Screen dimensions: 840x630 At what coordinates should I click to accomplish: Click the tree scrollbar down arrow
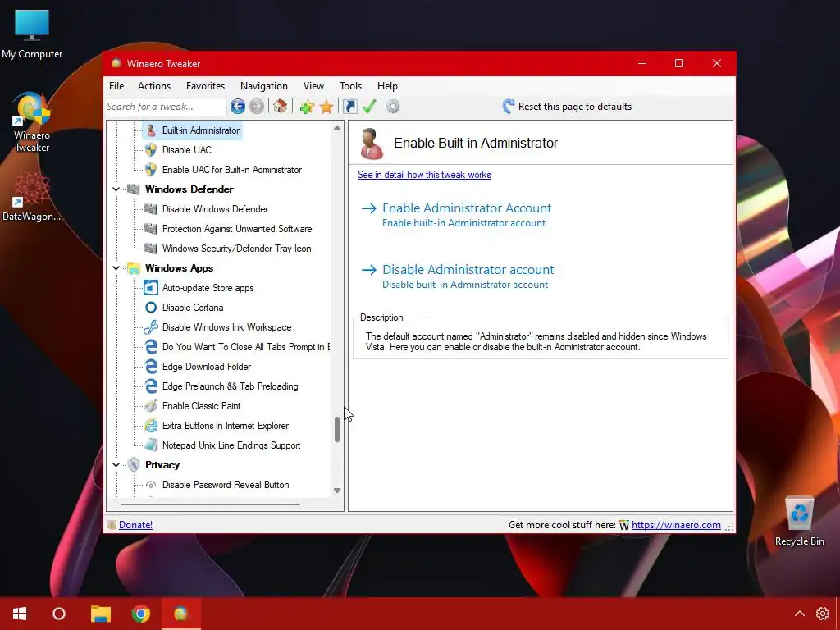click(x=337, y=491)
